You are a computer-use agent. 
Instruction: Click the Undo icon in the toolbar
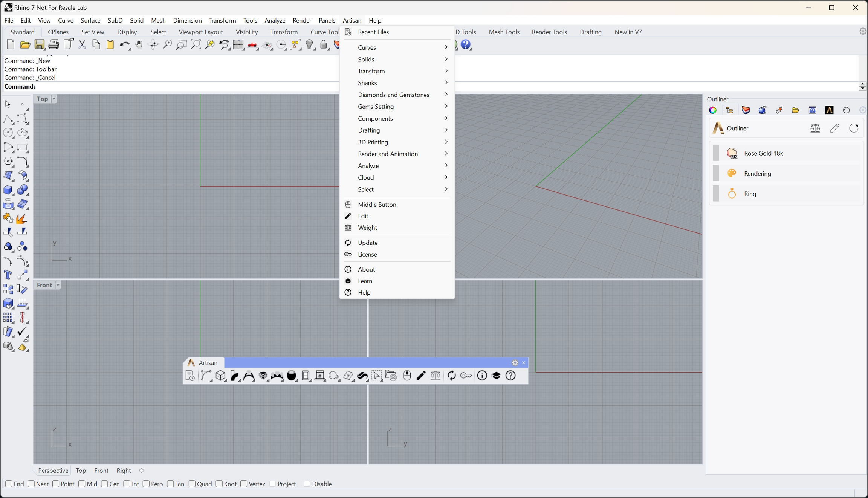click(x=124, y=45)
